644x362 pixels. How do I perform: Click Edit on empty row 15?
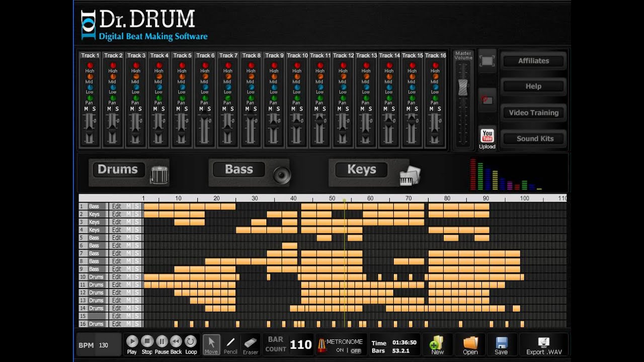117,316
